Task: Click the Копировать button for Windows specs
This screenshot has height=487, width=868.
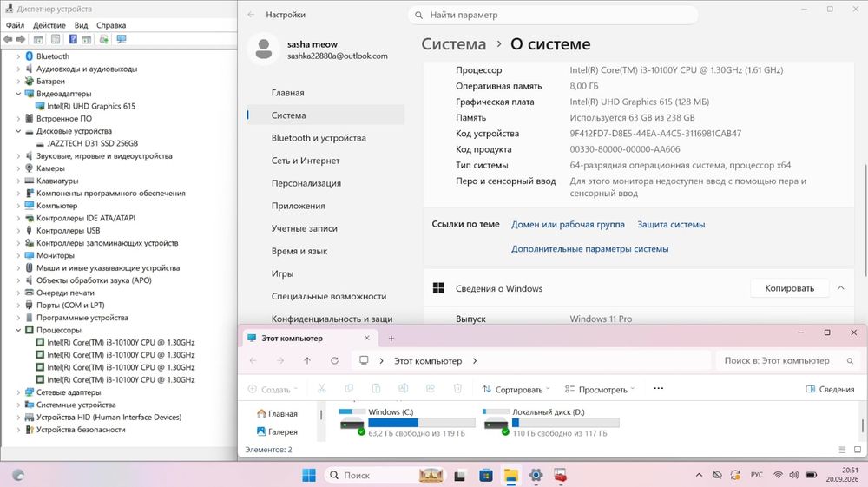Action: 789,288
